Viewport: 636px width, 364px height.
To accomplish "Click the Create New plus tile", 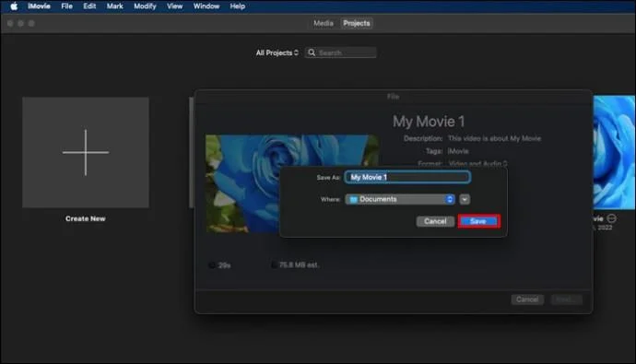I will point(86,152).
